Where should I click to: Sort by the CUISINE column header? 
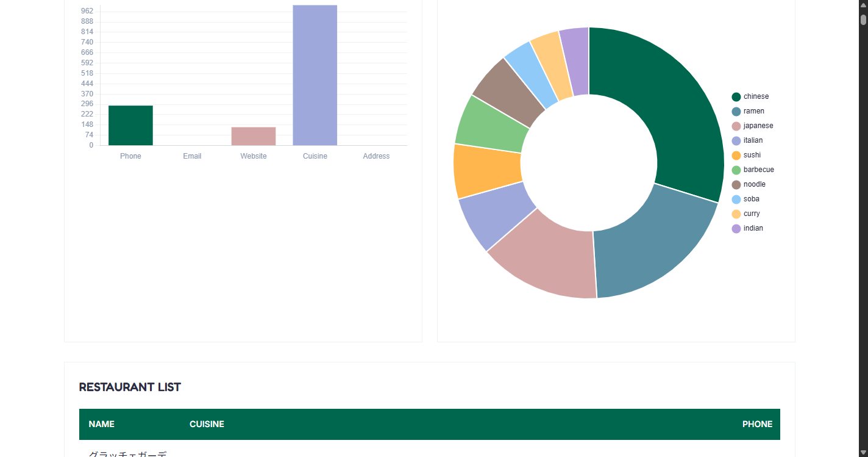[x=207, y=424]
